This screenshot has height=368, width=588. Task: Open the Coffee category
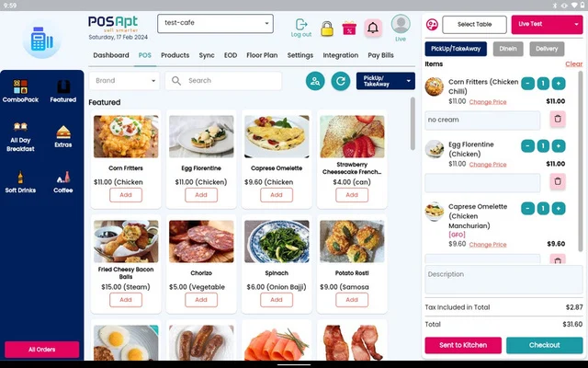click(x=63, y=182)
